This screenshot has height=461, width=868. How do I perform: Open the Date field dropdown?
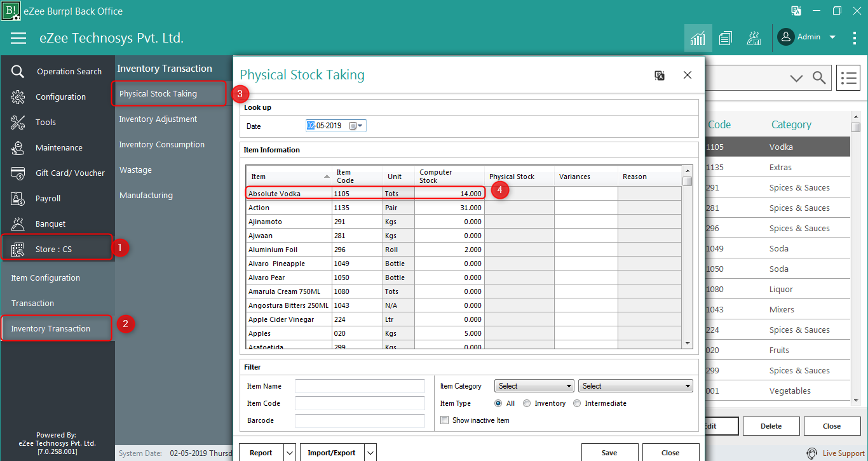coord(361,126)
